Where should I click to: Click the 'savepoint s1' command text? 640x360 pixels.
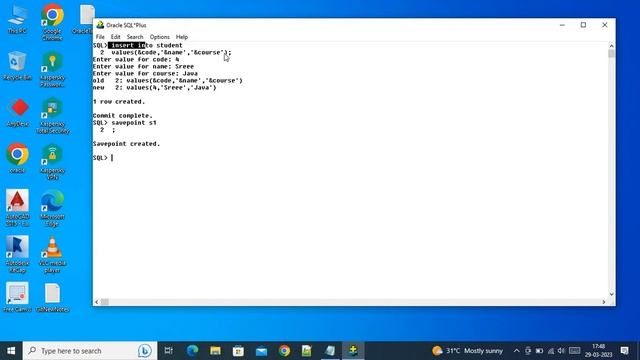[x=134, y=122]
